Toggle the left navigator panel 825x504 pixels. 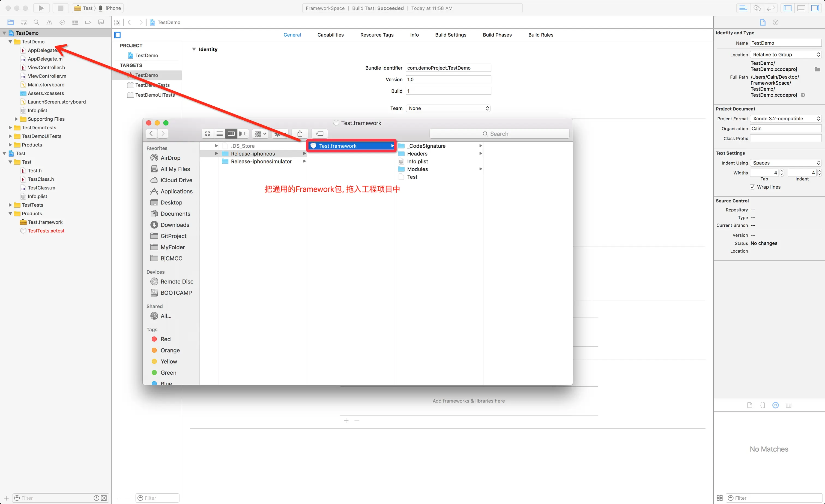pos(788,8)
